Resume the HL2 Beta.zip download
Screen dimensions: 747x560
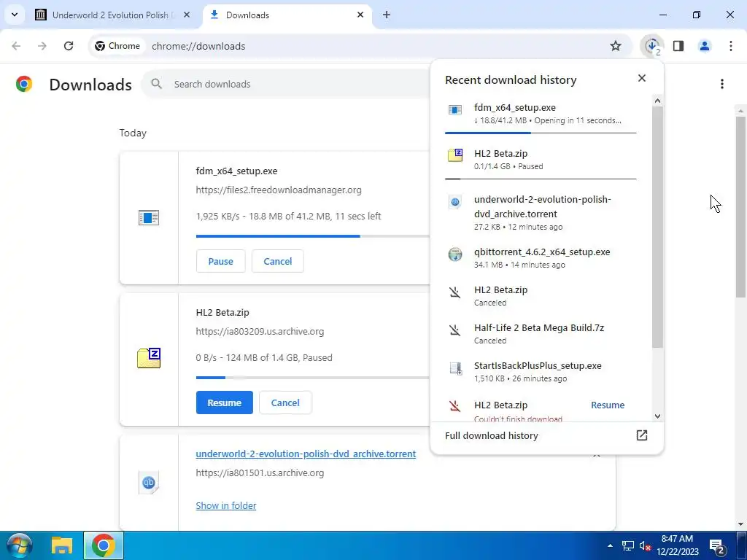click(x=225, y=402)
